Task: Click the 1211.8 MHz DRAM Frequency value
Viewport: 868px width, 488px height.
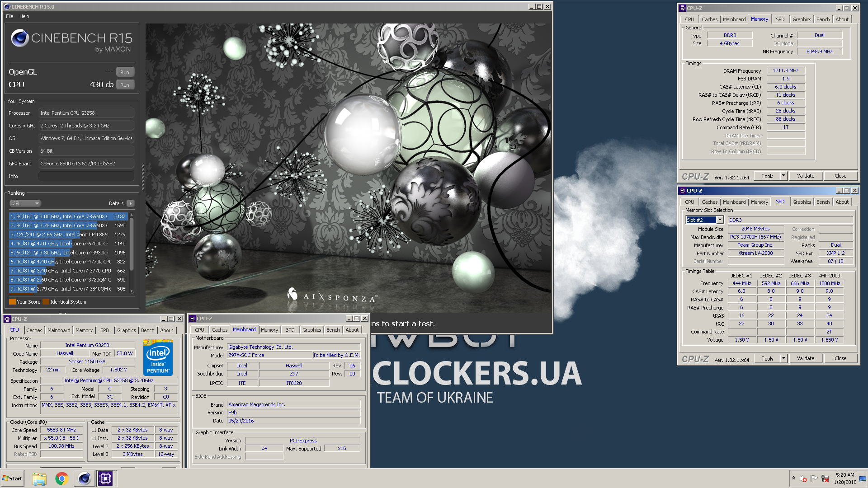Action: click(x=786, y=70)
